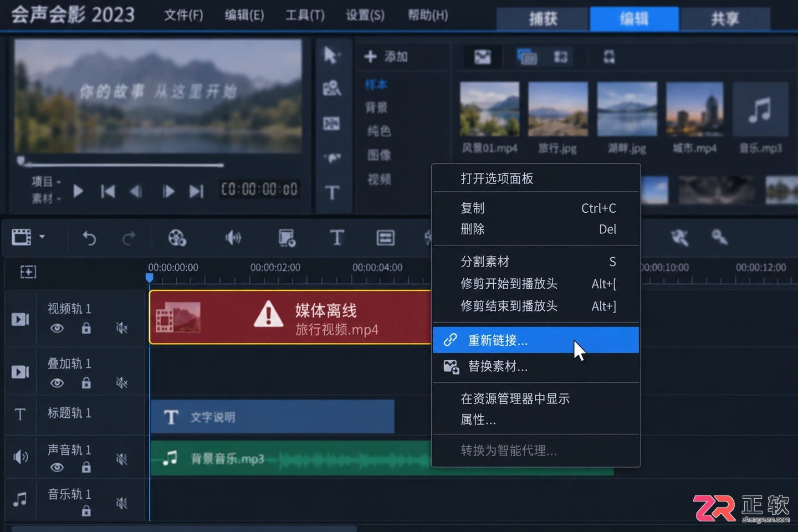Select the pointer tool in library sidebar
The height and width of the screenshot is (532, 798).
(x=331, y=55)
